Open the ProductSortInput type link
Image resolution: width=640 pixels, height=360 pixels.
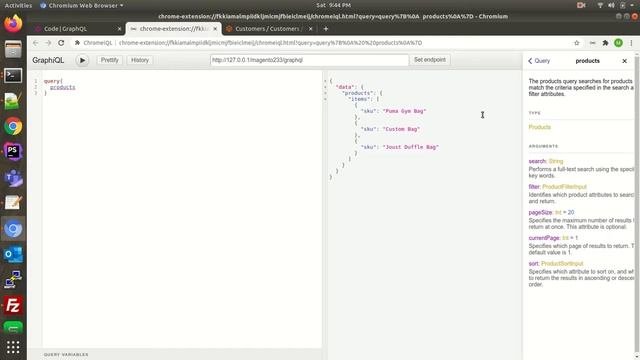coord(562,264)
